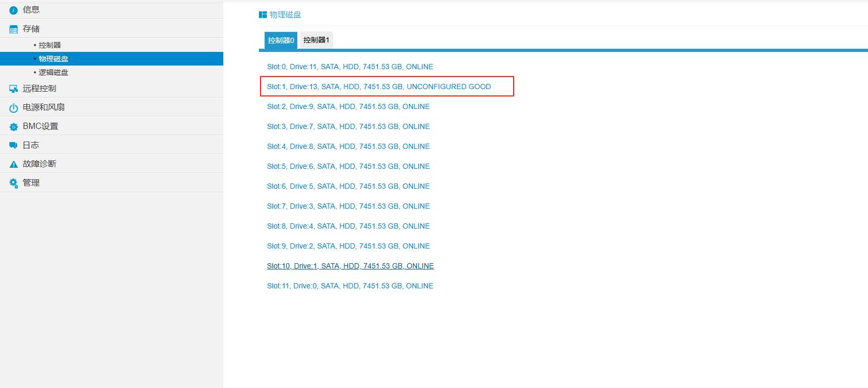Switch to the 控制器1 tab
The image size is (868, 388).
(x=316, y=40)
